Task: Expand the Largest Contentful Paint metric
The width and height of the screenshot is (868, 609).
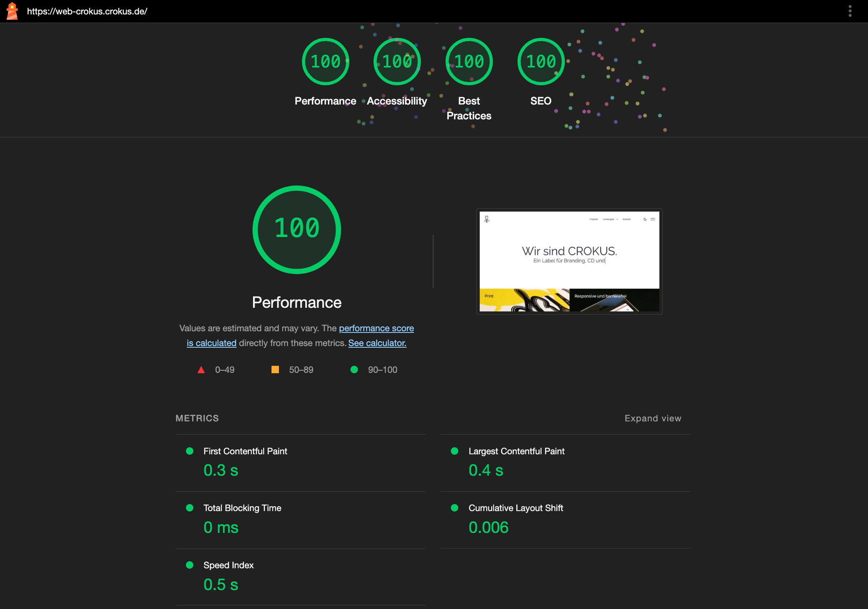Action: point(516,451)
